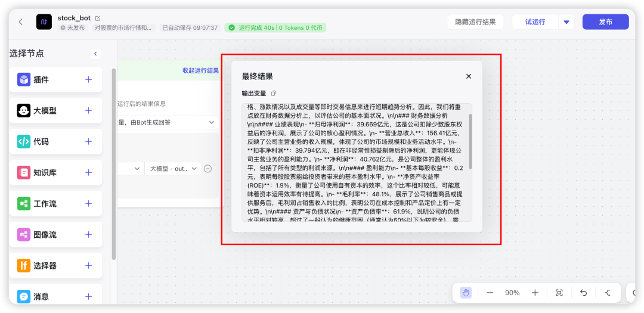This screenshot has height=313, width=644.
Task: Undo the last canvas action
Action: pos(584,293)
